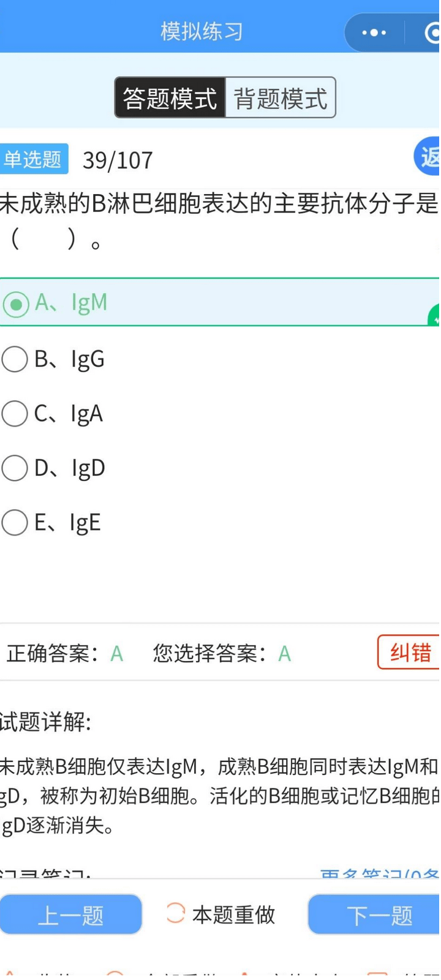This screenshot has height=980, width=441.
Task: Open the mini-program three-dots menu
Action: click(374, 32)
